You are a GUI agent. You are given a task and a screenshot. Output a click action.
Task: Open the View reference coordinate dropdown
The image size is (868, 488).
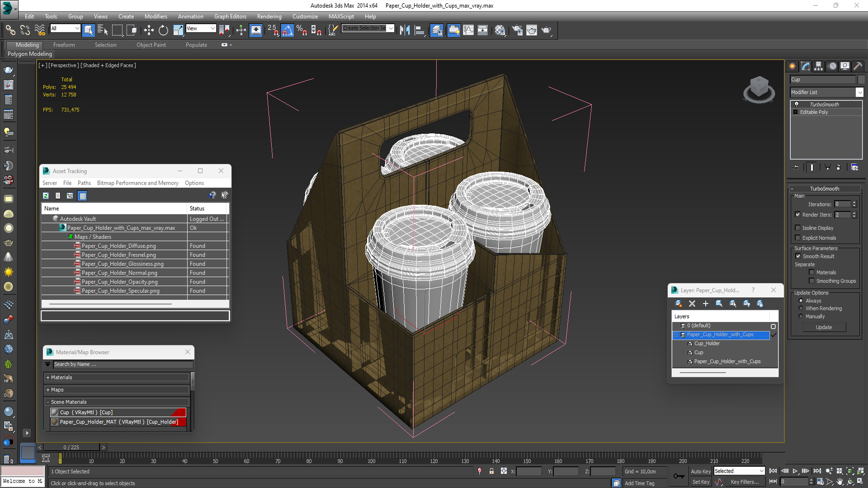click(201, 28)
